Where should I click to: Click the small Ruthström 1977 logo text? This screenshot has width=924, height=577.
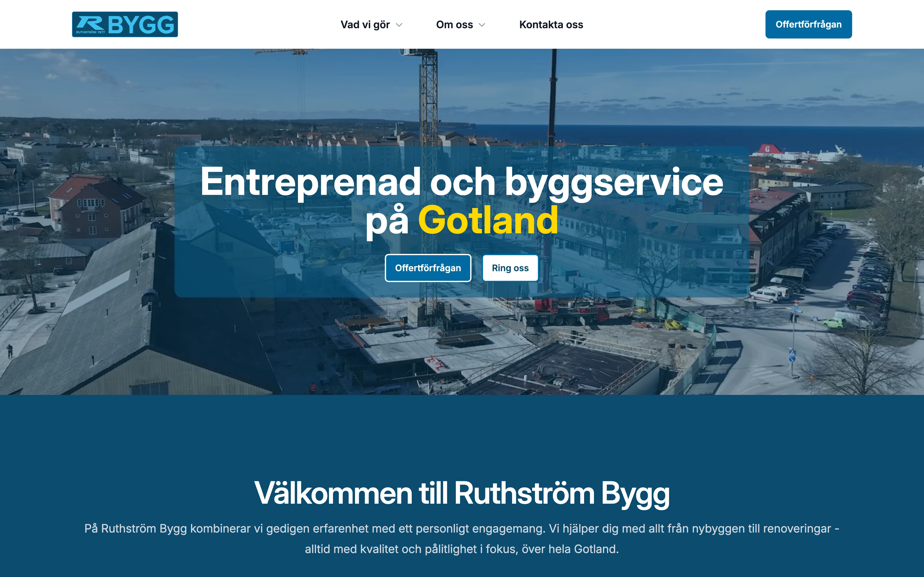pyautogui.click(x=90, y=32)
